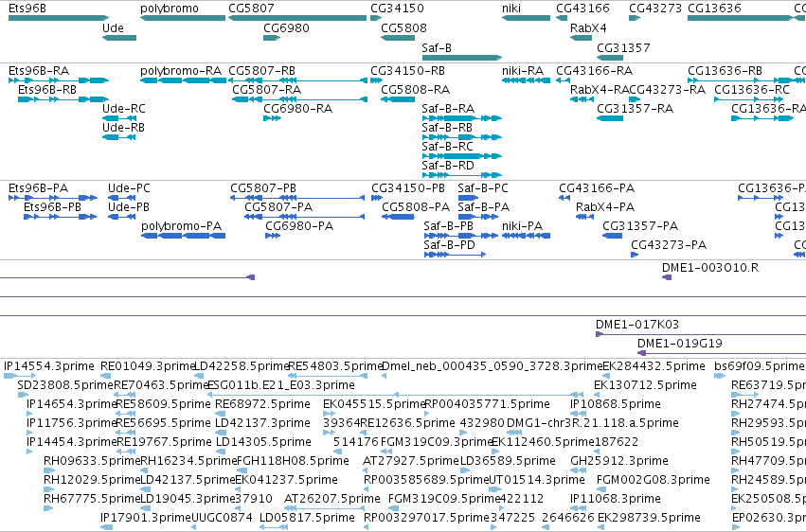Click the CG5807-PB protein feature
The image size is (806, 532).
pos(297,198)
